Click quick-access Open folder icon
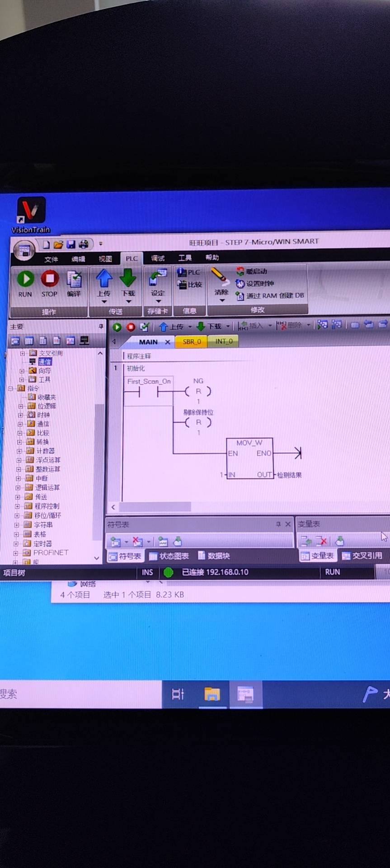 (x=58, y=245)
